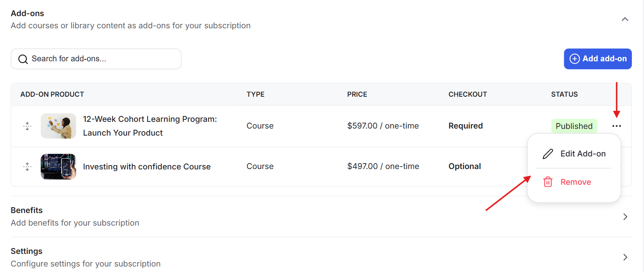Focus the Search for add-ons field
The width and height of the screenshot is (644, 272).
click(x=102, y=59)
